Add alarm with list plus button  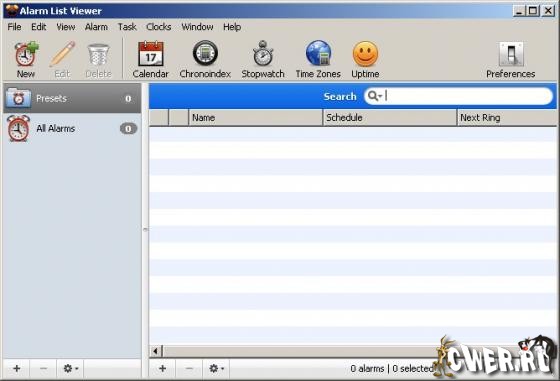click(x=162, y=368)
